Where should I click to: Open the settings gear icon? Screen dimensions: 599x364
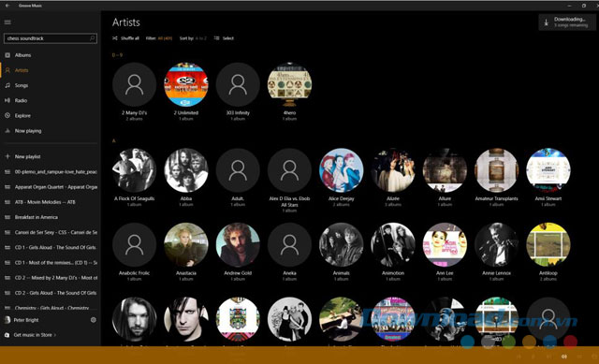coord(94,320)
